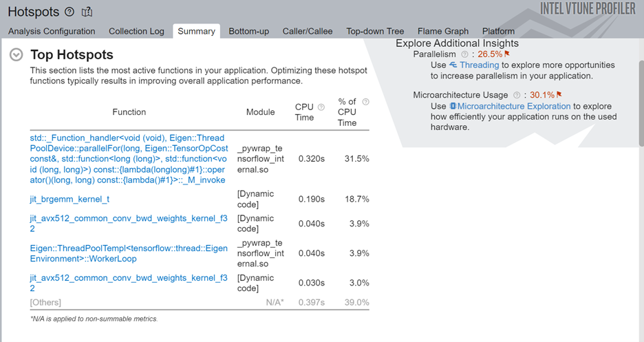Open the Microarchitecture Exploration link
The height and width of the screenshot is (342, 644).
coord(513,106)
